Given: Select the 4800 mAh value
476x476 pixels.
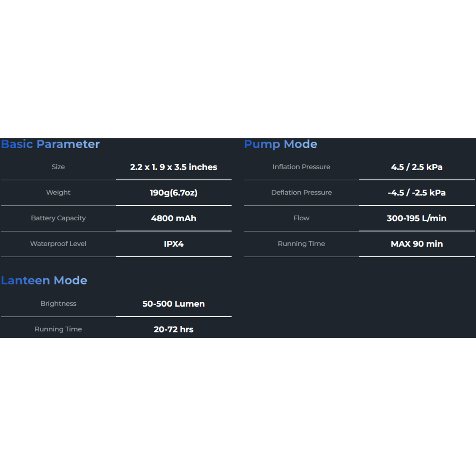Looking at the screenshot, I should [174, 218].
